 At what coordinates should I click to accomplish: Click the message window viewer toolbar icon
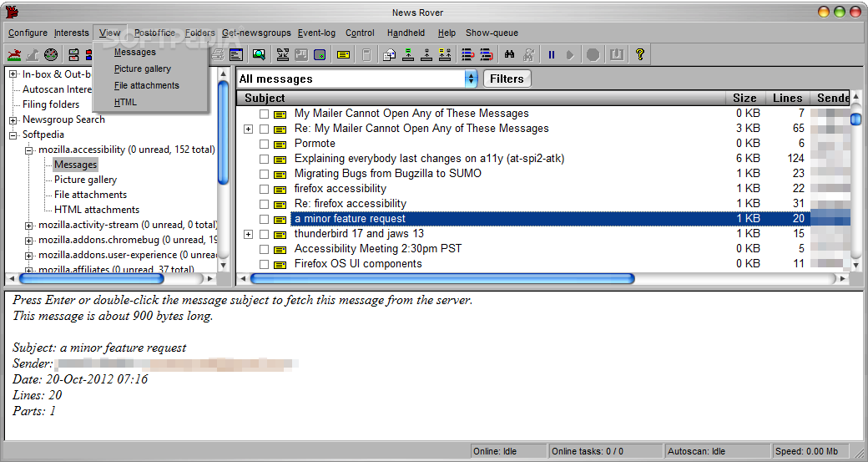tap(236, 54)
